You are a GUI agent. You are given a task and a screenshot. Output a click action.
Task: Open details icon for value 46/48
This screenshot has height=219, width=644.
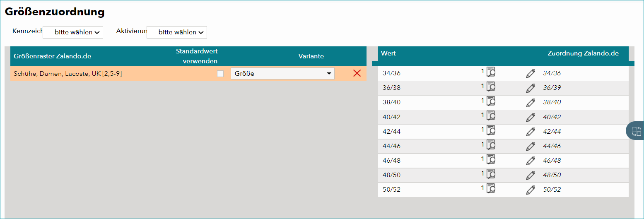[x=491, y=159]
